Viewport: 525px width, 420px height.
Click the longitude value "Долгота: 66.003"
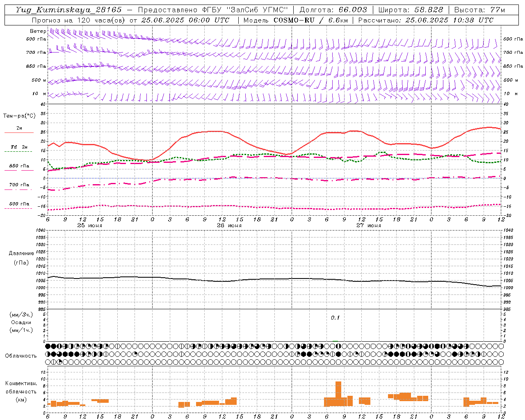pyautogui.click(x=333, y=10)
